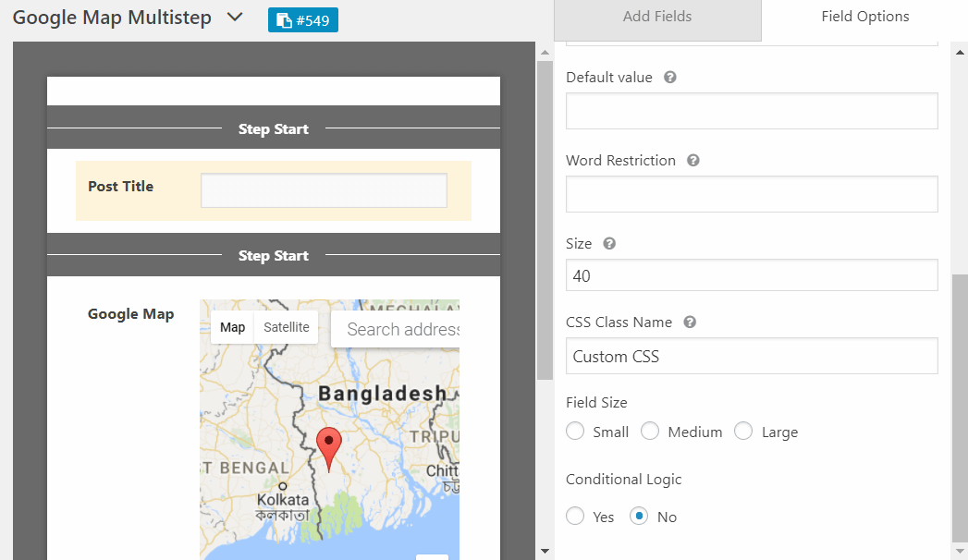Show help for Default value

click(669, 77)
